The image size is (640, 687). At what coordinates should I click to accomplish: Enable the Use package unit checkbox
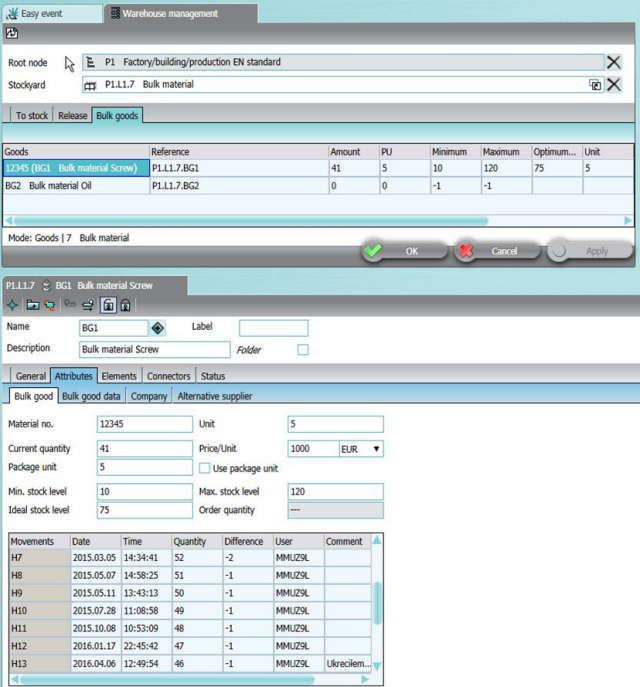[x=204, y=468]
